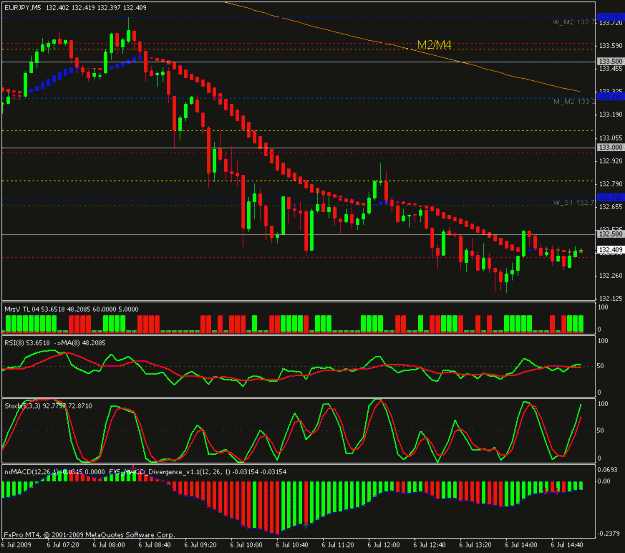Click the 132.125 price axis label
The height and width of the screenshot is (553, 625).
610,299
